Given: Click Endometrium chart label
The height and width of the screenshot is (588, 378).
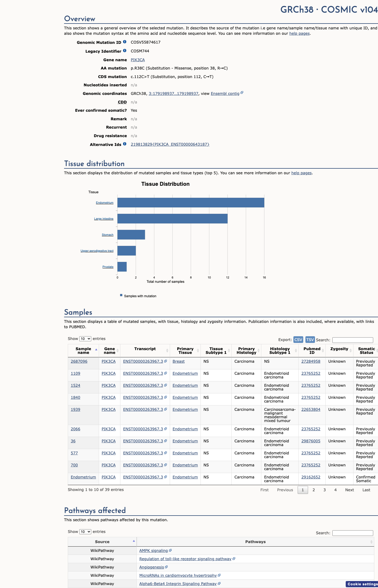Looking at the screenshot, I should coord(105,203).
